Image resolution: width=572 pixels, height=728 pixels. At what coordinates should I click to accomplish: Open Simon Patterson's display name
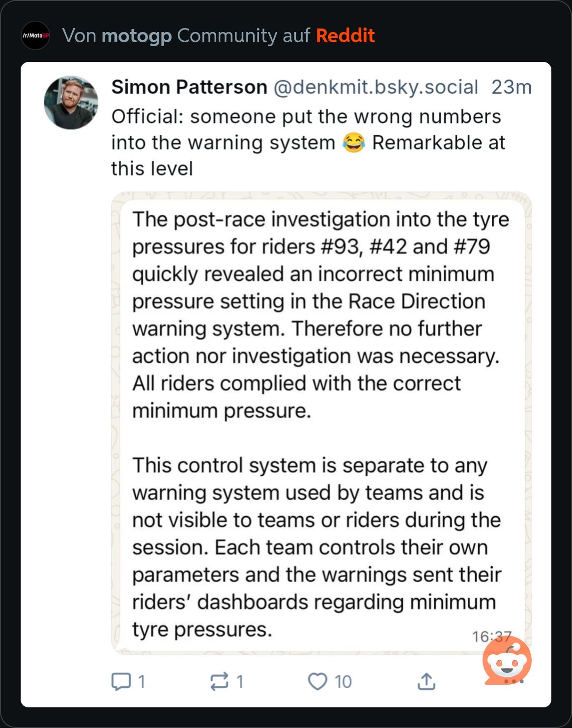(x=189, y=87)
